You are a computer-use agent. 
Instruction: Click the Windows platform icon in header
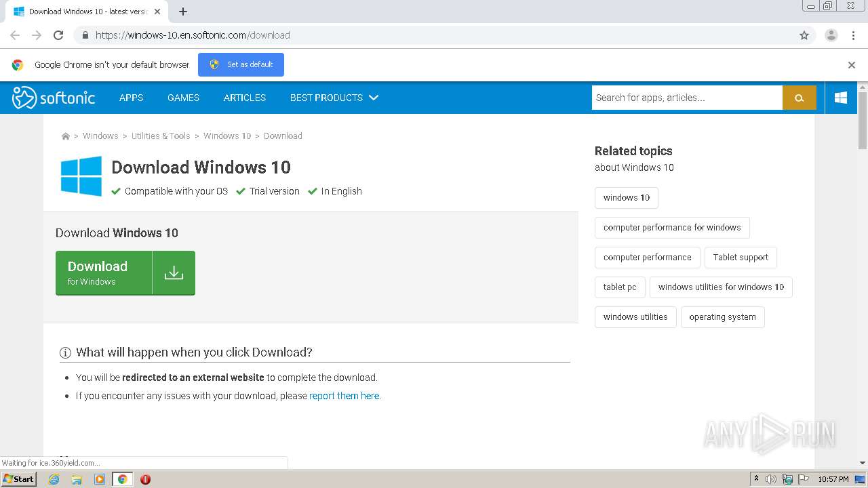tap(841, 98)
